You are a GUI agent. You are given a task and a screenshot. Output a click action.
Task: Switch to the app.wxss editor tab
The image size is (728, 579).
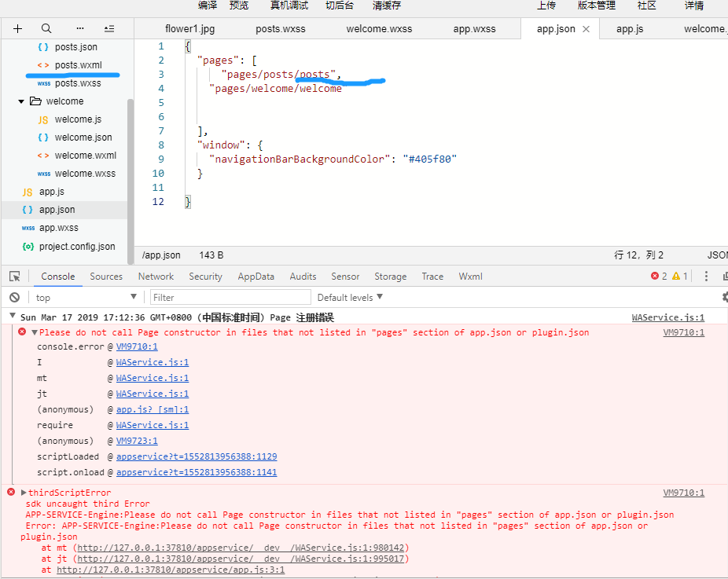[x=474, y=29]
